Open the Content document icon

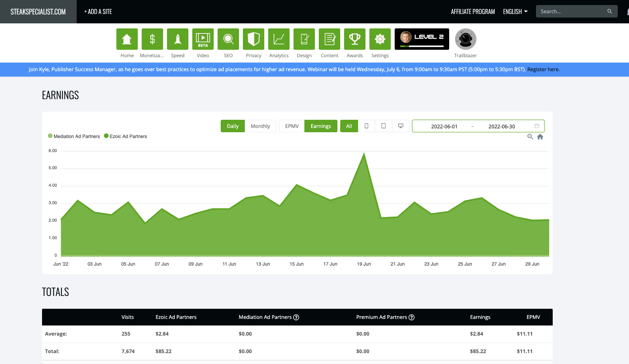[x=329, y=39]
